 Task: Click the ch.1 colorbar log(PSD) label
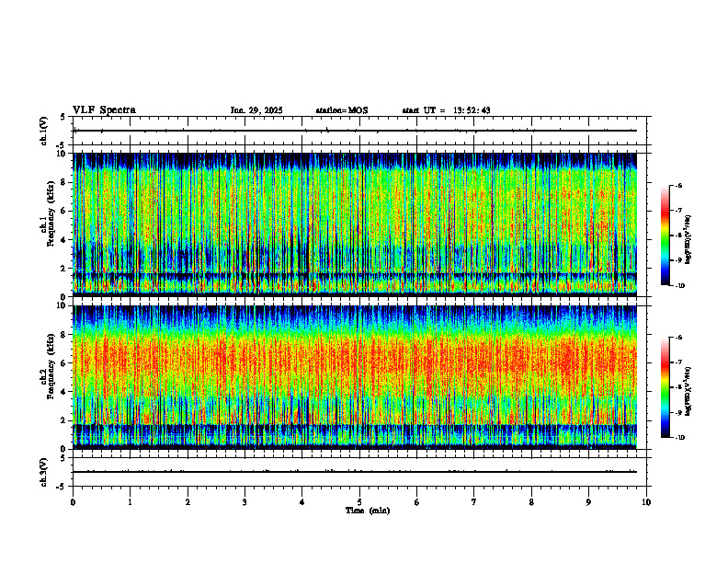pos(688,240)
